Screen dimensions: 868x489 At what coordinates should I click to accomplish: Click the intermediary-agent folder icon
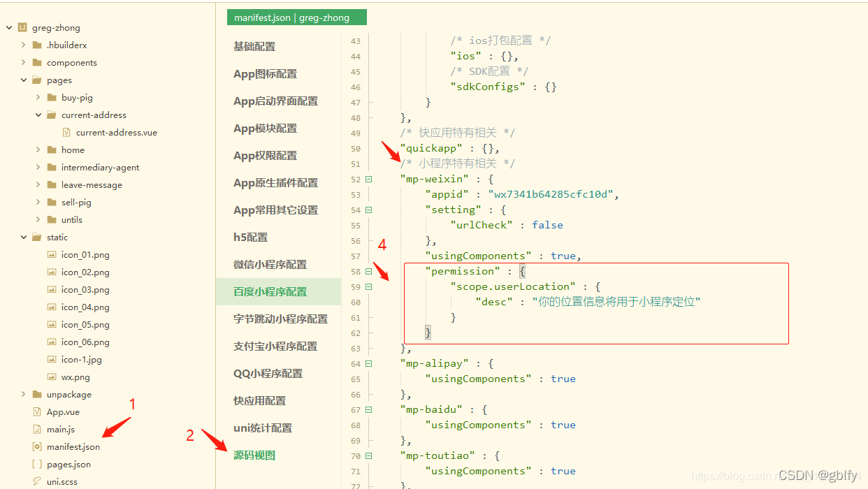click(52, 168)
